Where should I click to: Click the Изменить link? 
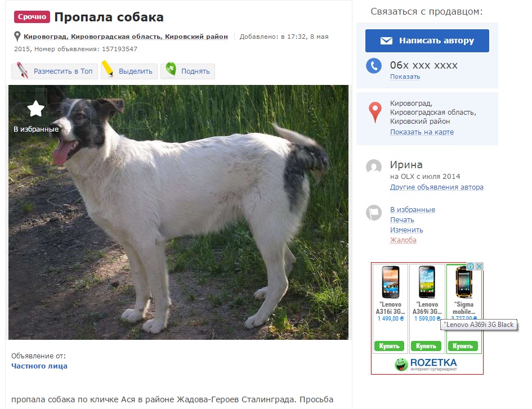pyautogui.click(x=406, y=230)
